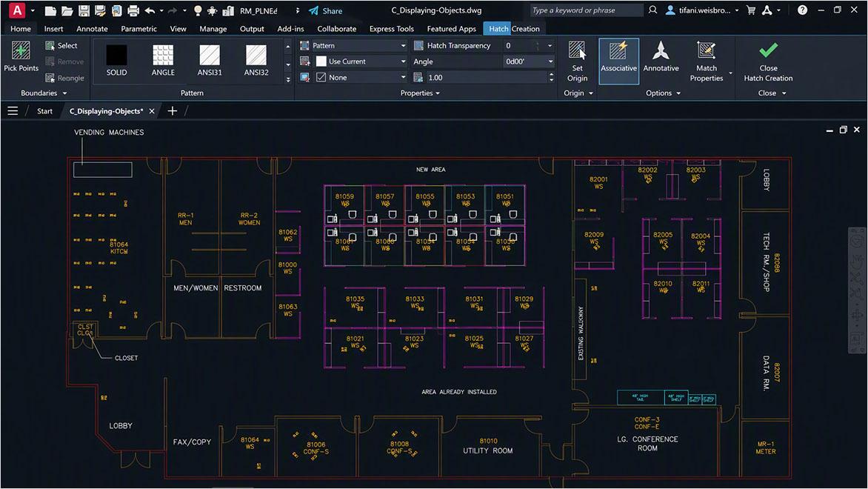
Task: Open the Match Properties dropdown arrow
Action: [x=731, y=73]
